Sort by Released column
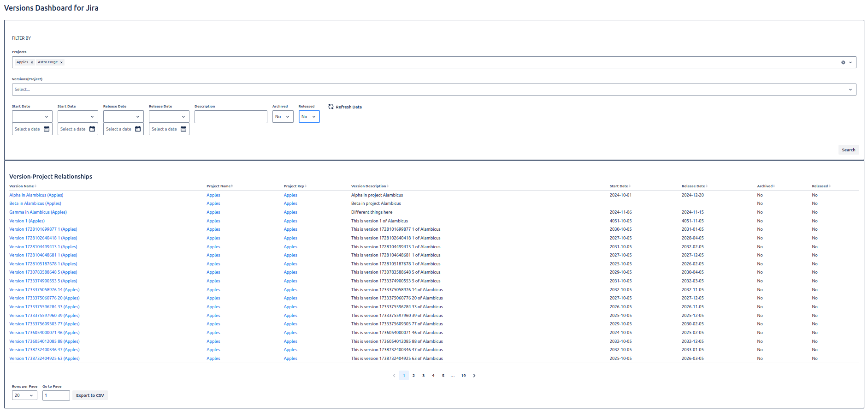This screenshot has height=413, width=868. click(821, 186)
